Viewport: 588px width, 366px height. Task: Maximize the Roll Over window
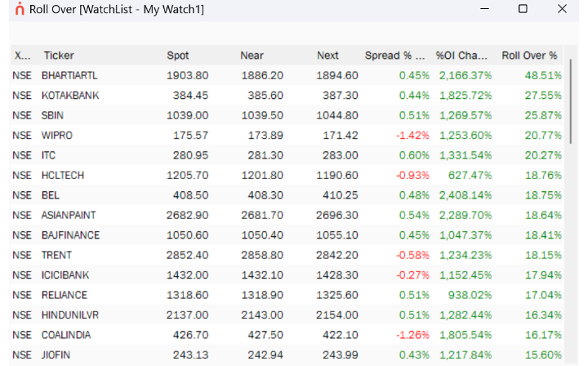pos(523,9)
